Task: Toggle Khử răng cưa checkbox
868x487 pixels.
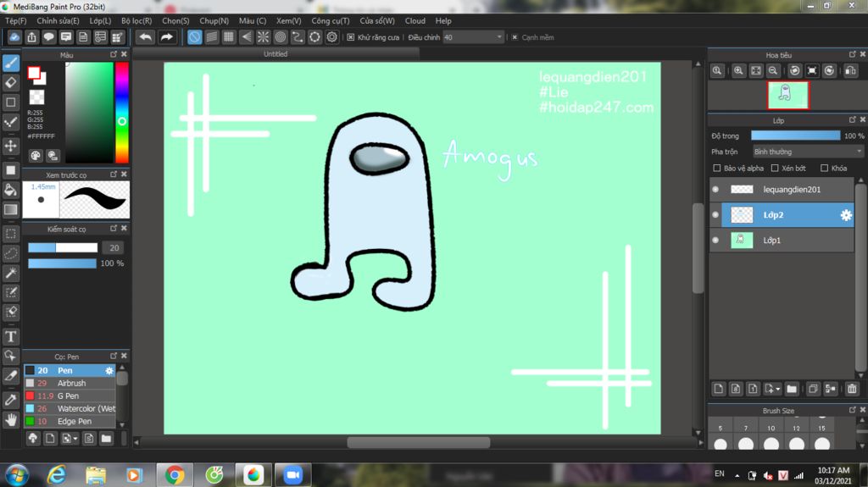Action: [350, 37]
